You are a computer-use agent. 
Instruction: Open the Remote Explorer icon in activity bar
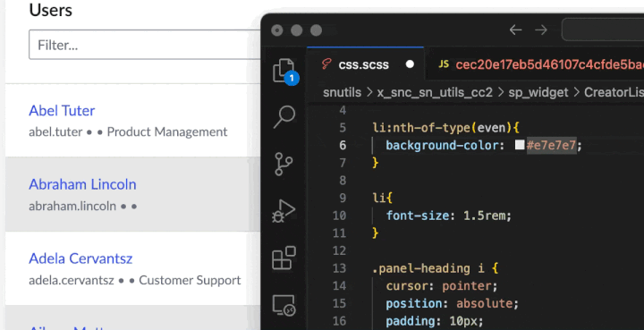pos(284,305)
